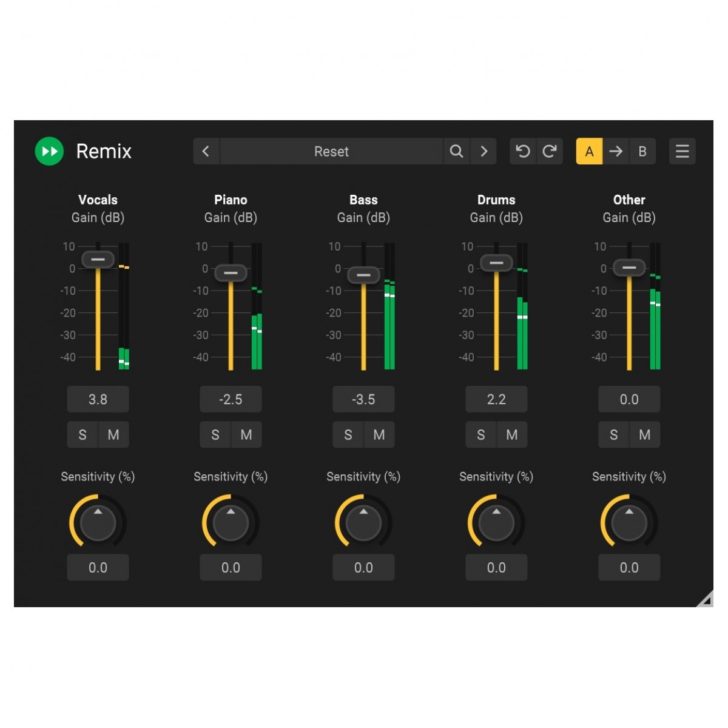
Task: Switch to the B comparison state
Action: tap(642, 151)
